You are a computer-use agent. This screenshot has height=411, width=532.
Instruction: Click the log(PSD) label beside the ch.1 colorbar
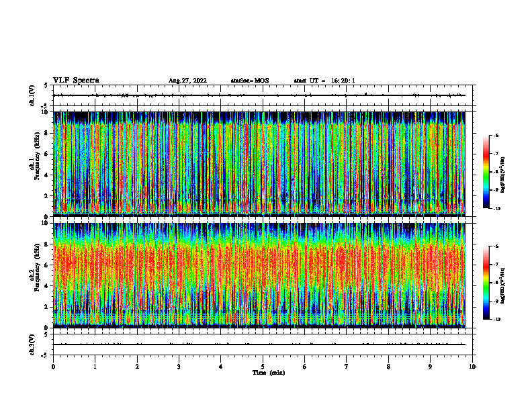(503, 175)
